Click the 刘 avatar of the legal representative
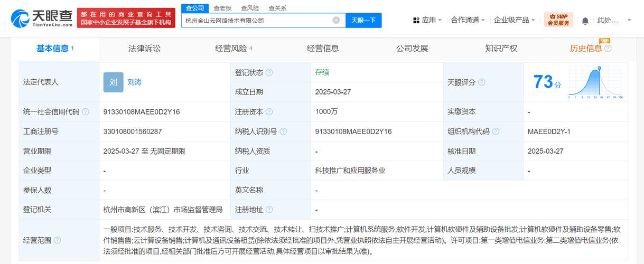 click(x=113, y=82)
